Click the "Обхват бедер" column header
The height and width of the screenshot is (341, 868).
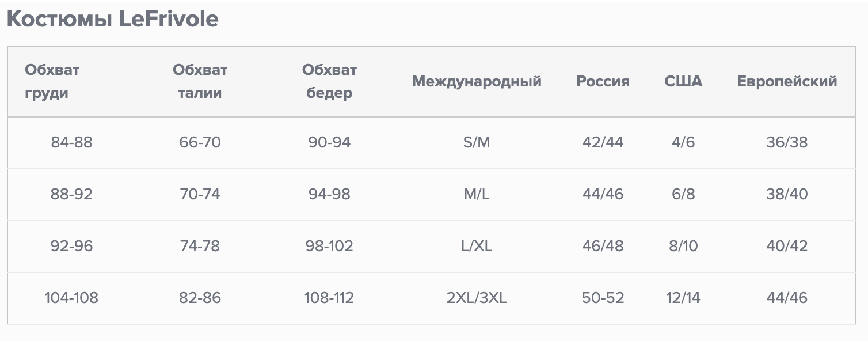coord(329,81)
